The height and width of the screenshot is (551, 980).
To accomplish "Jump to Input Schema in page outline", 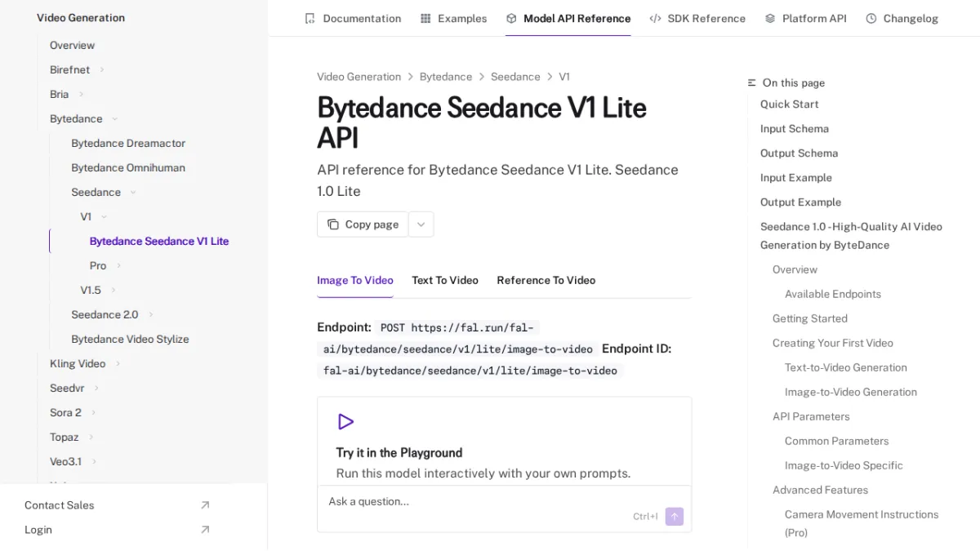I will [x=795, y=128].
